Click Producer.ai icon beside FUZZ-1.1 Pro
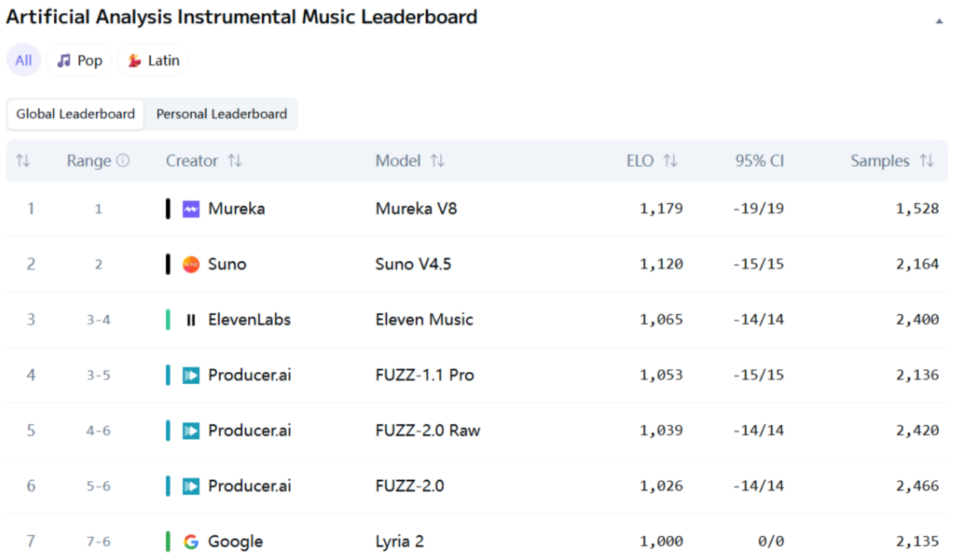Viewport: 962px width, 560px height. click(191, 375)
